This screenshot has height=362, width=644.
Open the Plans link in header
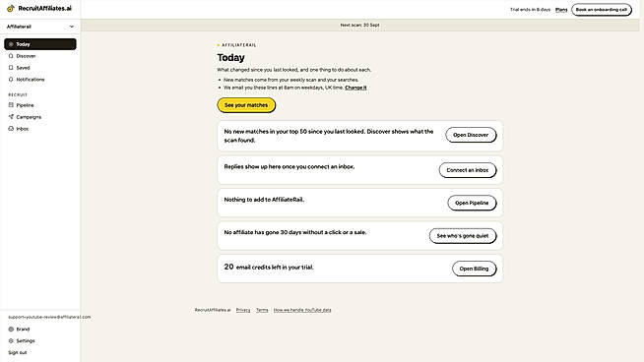click(561, 10)
